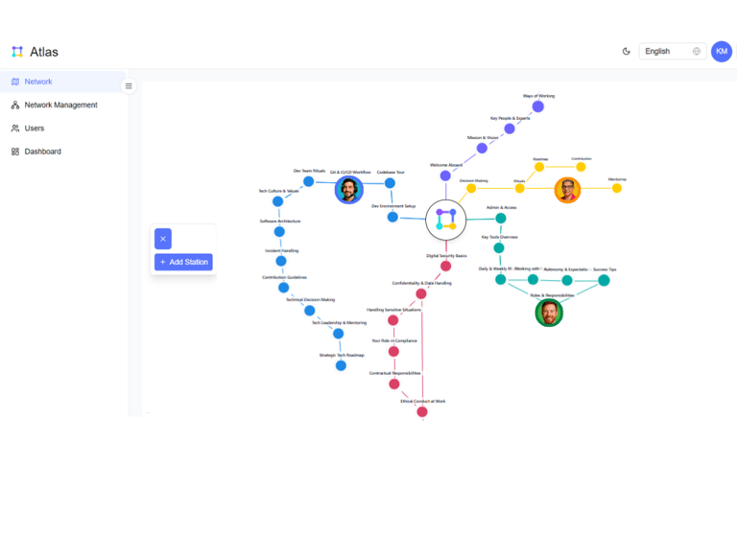Click the Atlas title text
The image size is (737, 560).
click(x=44, y=52)
